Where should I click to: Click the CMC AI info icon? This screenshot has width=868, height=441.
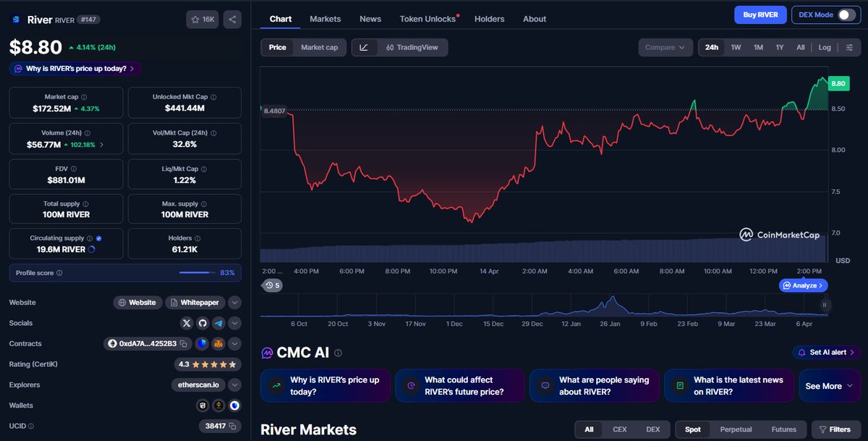pos(338,353)
